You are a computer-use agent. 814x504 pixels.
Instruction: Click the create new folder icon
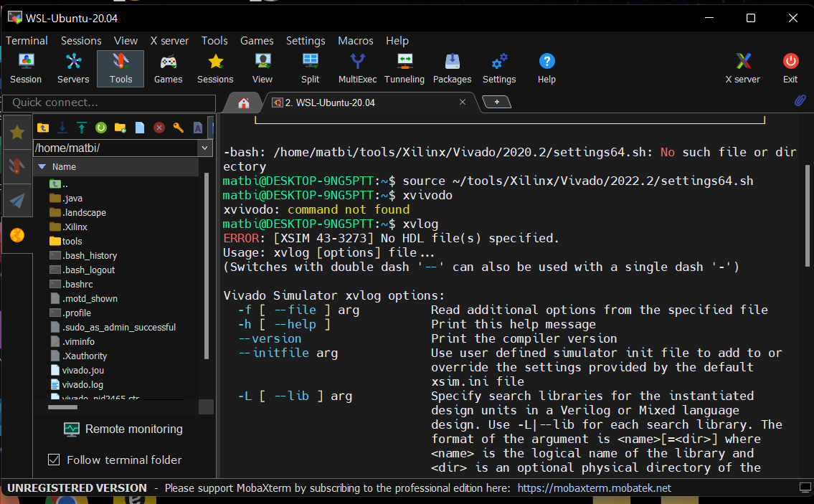tap(120, 128)
